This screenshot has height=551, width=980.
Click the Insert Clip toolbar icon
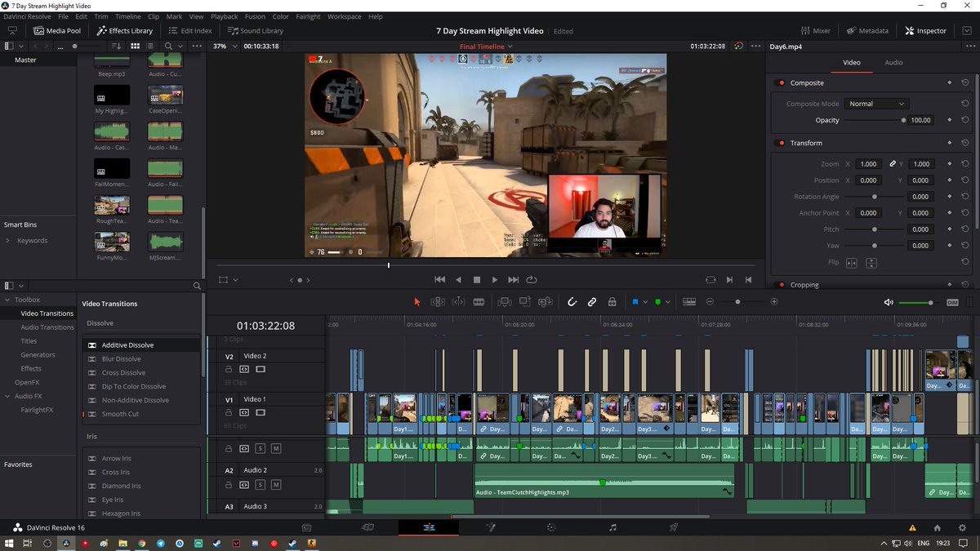pyautogui.click(x=505, y=302)
